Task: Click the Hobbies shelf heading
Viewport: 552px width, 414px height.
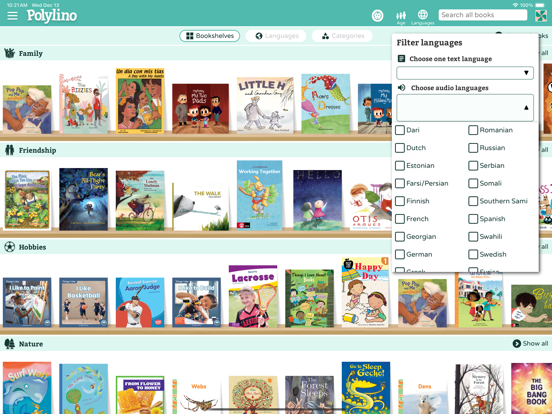Action: point(32,247)
